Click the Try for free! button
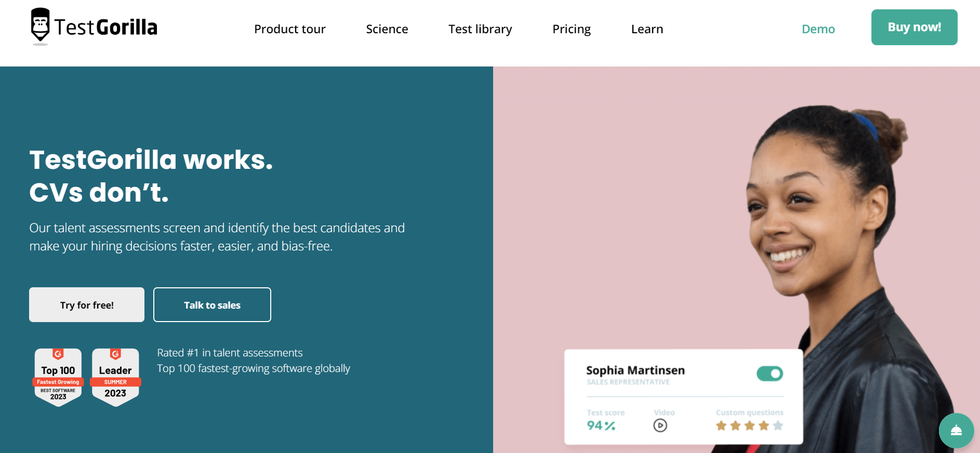The image size is (980, 453). 87,305
